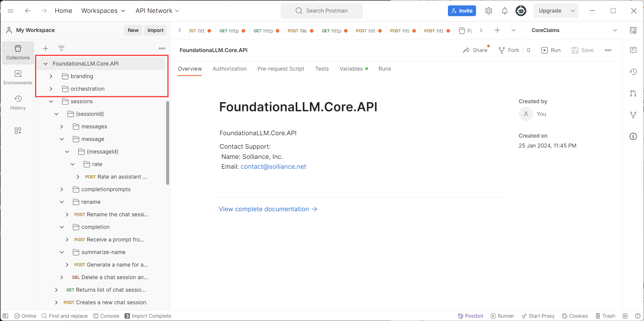Open a new request tab
The height and width of the screenshot is (321, 644).
point(497,30)
